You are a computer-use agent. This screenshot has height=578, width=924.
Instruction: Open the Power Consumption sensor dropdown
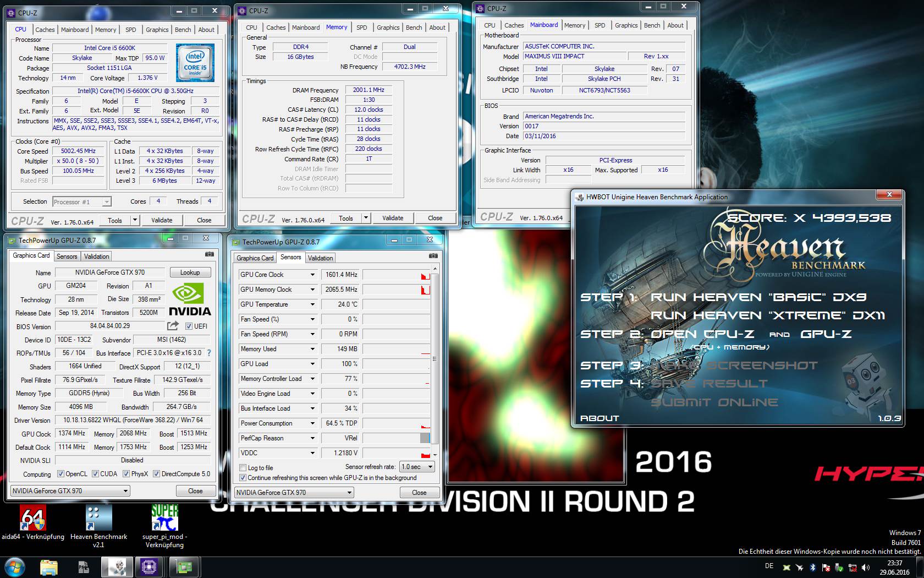tap(312, 423)
